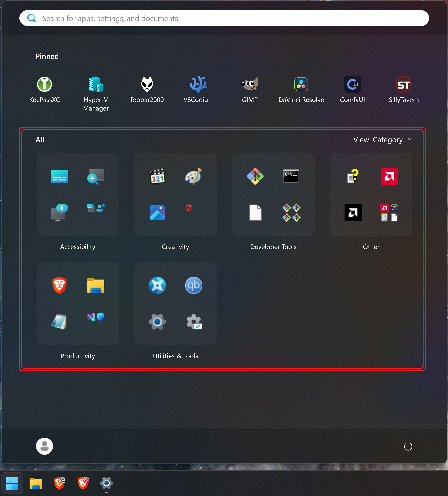Open first Brave icon on taskbar
Screen dimensions: 448x496
pos(59,483)
